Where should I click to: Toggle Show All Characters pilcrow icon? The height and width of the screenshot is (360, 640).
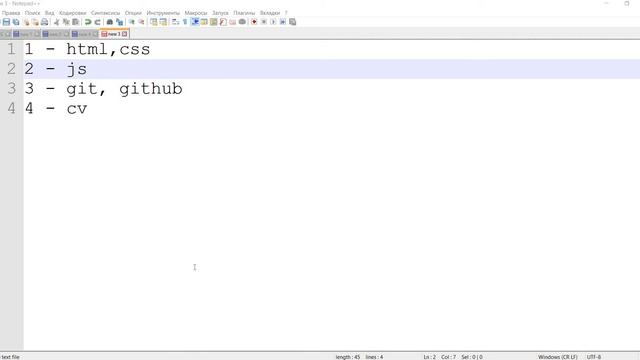[x=185, y=22]
